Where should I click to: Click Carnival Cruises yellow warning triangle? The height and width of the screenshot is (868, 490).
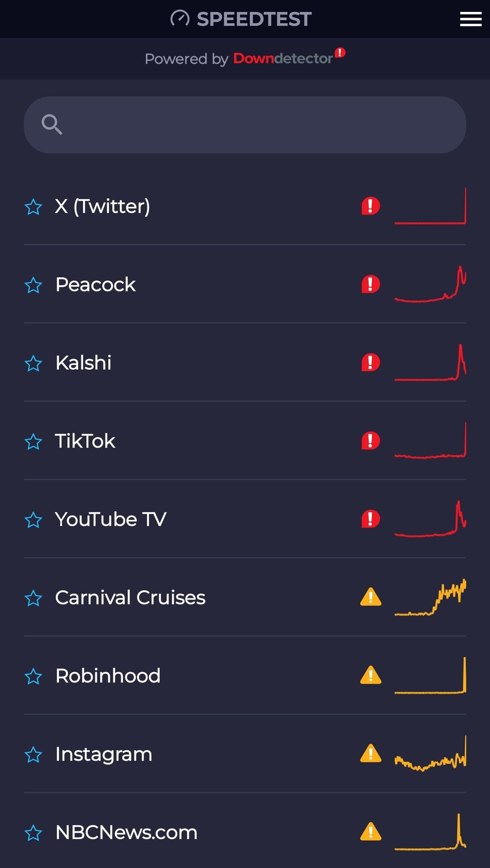tap(371, 597)
